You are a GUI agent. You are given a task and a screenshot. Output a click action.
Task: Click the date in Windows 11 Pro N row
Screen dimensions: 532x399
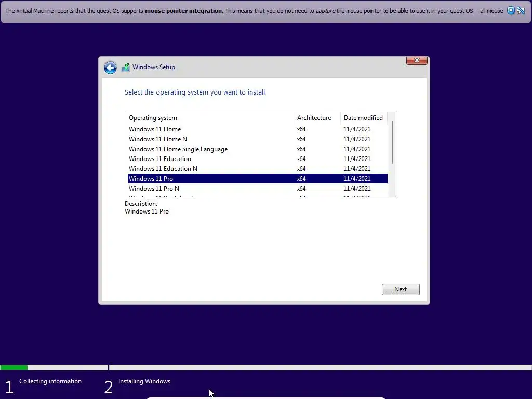point(357,188)
